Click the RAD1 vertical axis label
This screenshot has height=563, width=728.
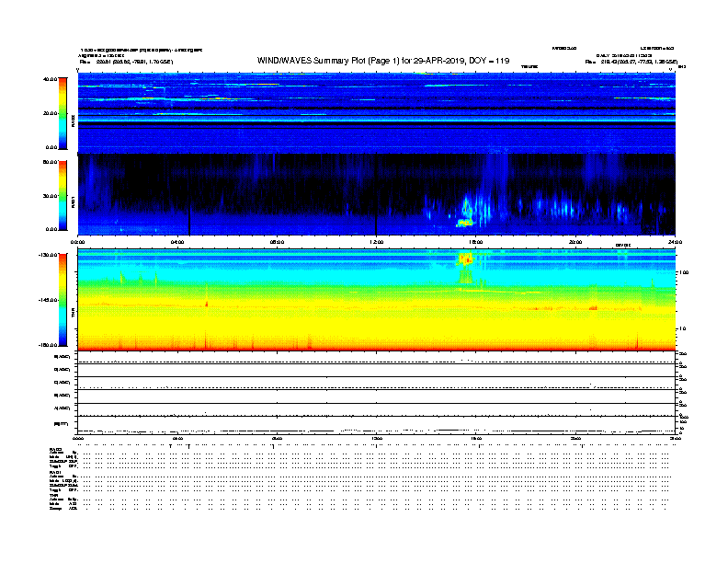(73, 201)
